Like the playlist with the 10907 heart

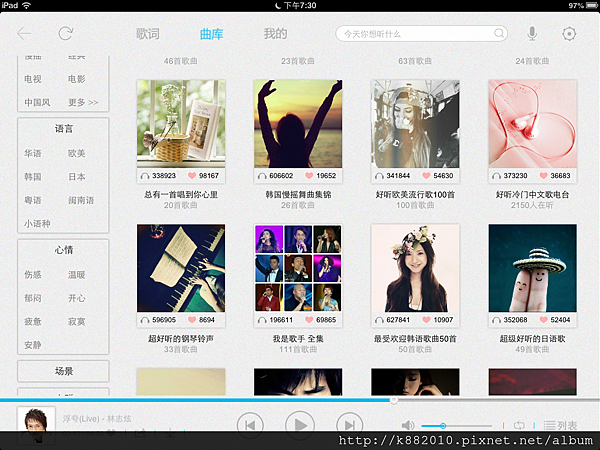coord(426,320)
